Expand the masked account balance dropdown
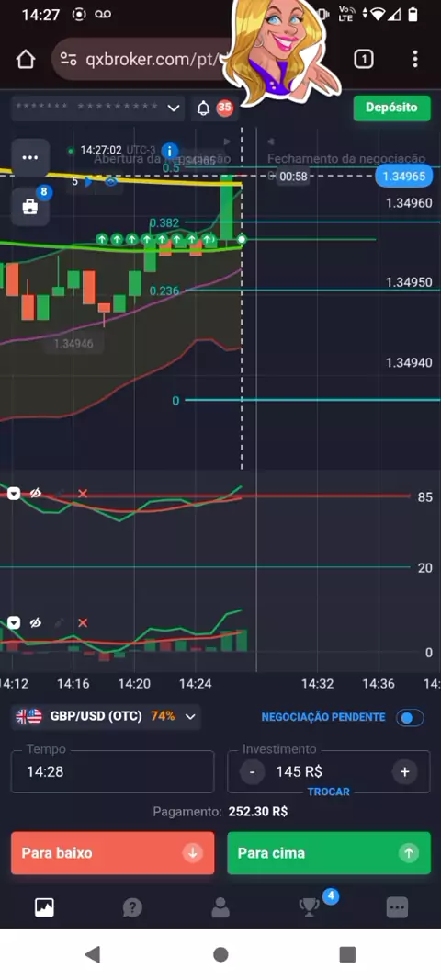This screenshot has width=441, height=980. pos(98,108)
